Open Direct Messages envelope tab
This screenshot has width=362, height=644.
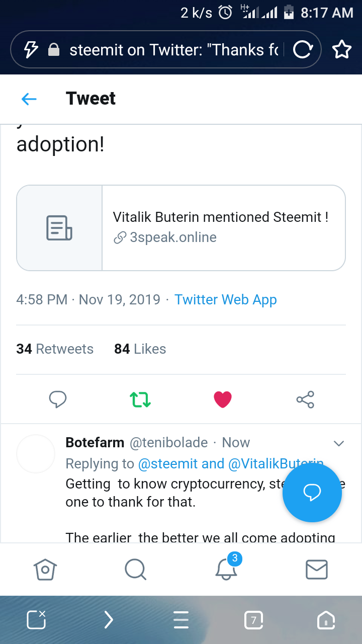click(x=317, y=570)
